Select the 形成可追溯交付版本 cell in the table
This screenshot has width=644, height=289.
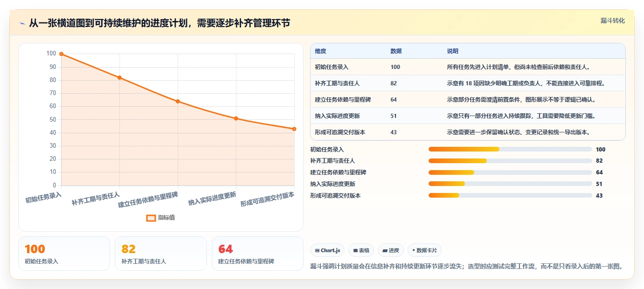[340, 132]
